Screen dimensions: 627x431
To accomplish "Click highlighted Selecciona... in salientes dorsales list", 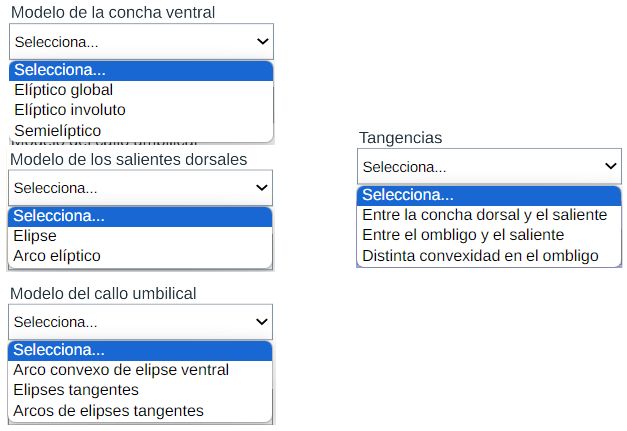I will (141, 216).
